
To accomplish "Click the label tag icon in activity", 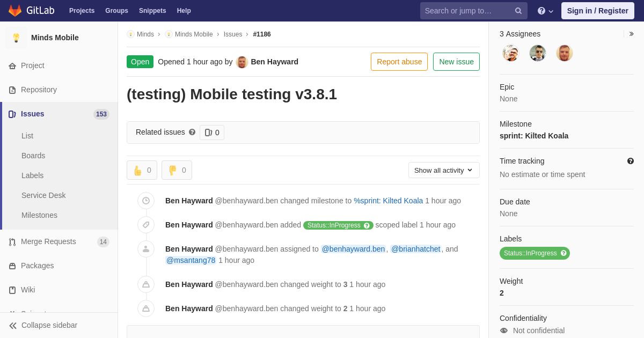I will [x=146, y=225].
